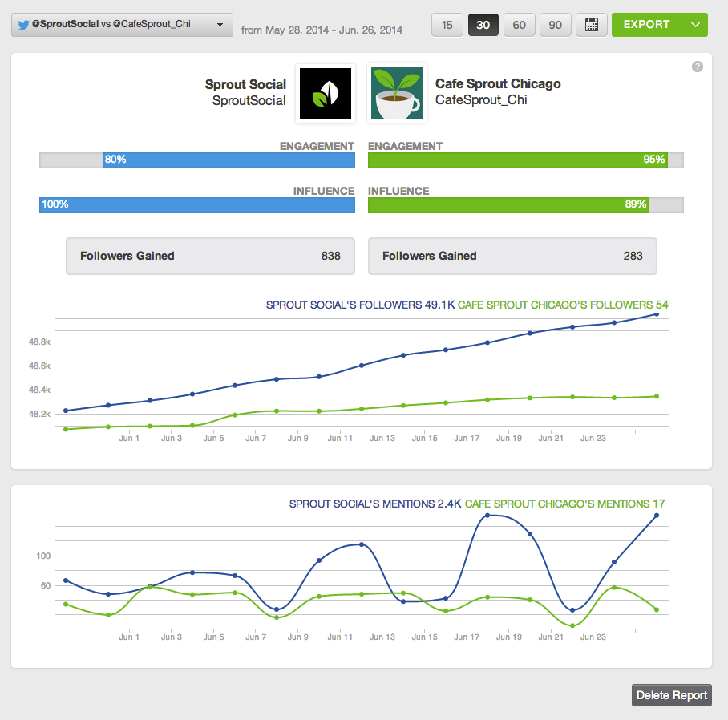Image resolution: width=728 pixels, height=720 pixels.
Task: Click Cafe Sprout Chicago's Followers 54 legend
Action: (x=563, y=305)
